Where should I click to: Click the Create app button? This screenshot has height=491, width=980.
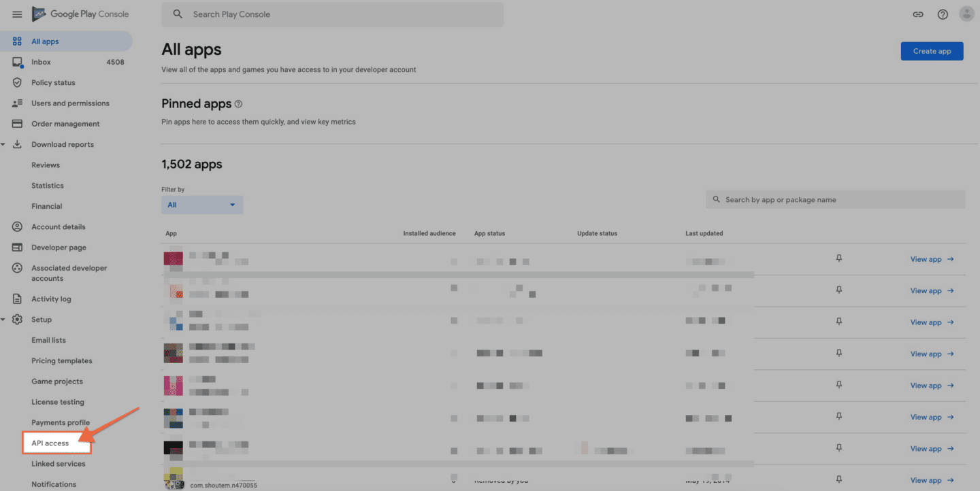pos(932,51)
